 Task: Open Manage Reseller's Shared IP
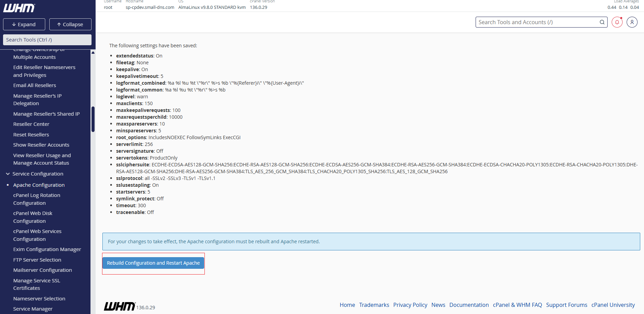click(x=46, y=114)
